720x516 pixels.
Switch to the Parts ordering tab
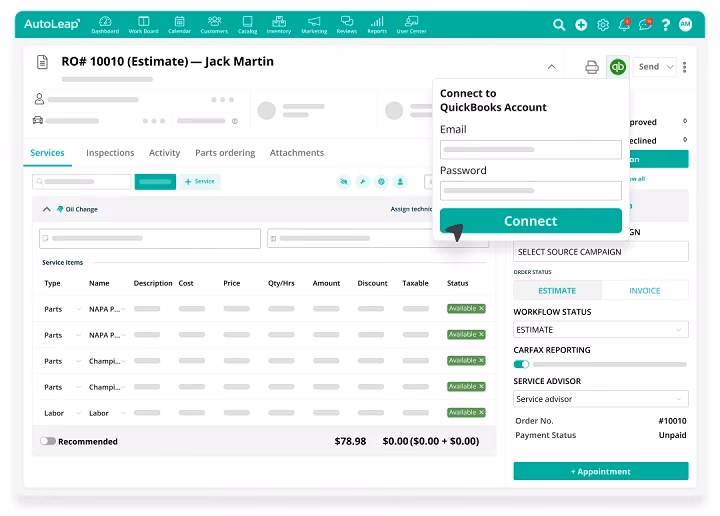[x=225, y=153]
